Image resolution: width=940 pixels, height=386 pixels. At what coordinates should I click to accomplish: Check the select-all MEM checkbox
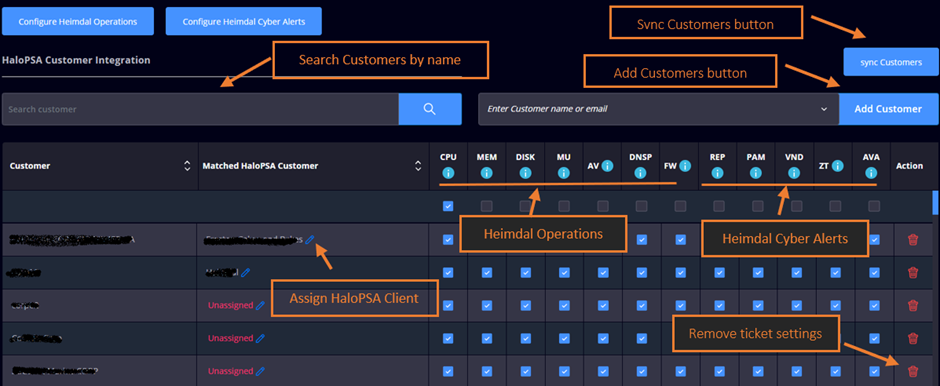(x=486, y=206)
